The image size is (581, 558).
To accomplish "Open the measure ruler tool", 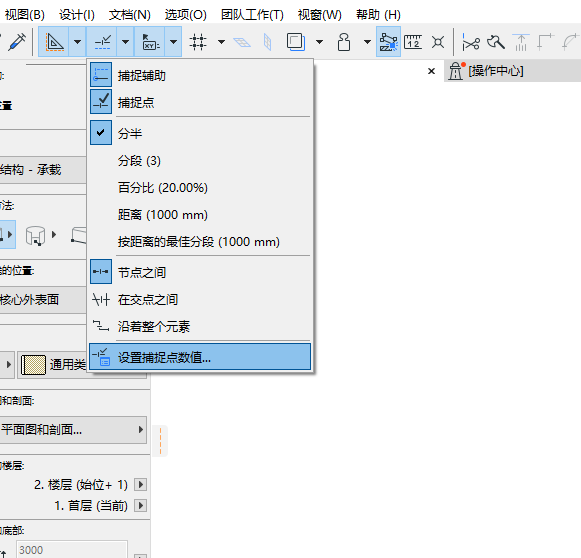I will point(413,42).
